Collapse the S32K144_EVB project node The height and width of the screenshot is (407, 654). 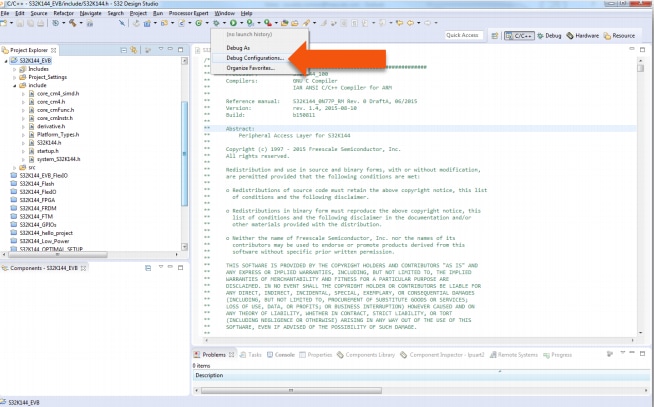tap(6, 61)
